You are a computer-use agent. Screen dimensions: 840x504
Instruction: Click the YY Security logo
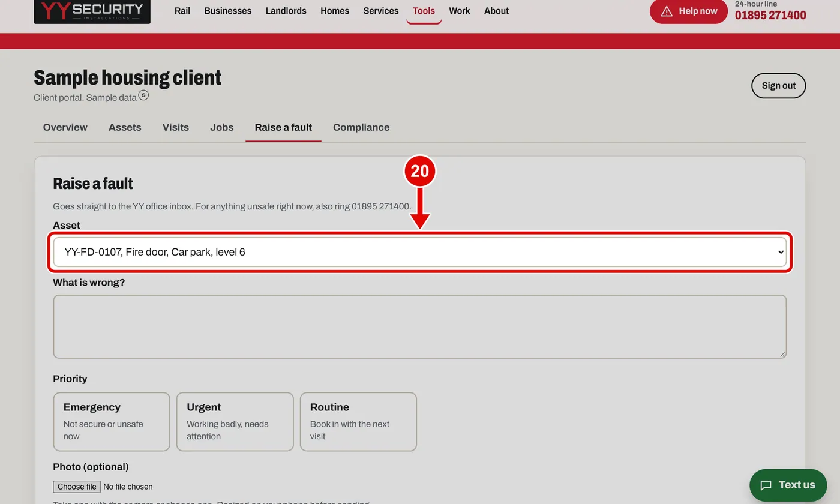pyautogui.click(x=92, y=11)
